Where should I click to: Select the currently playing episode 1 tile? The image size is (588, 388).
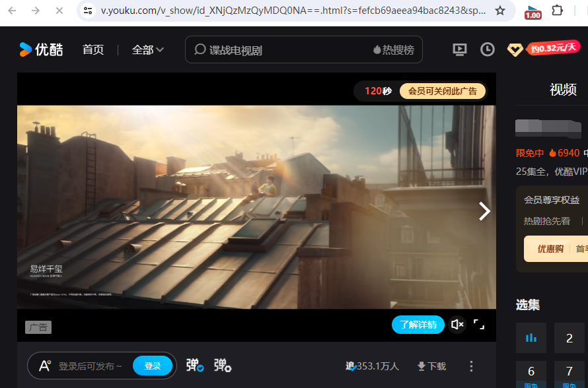tap(531, 338)
